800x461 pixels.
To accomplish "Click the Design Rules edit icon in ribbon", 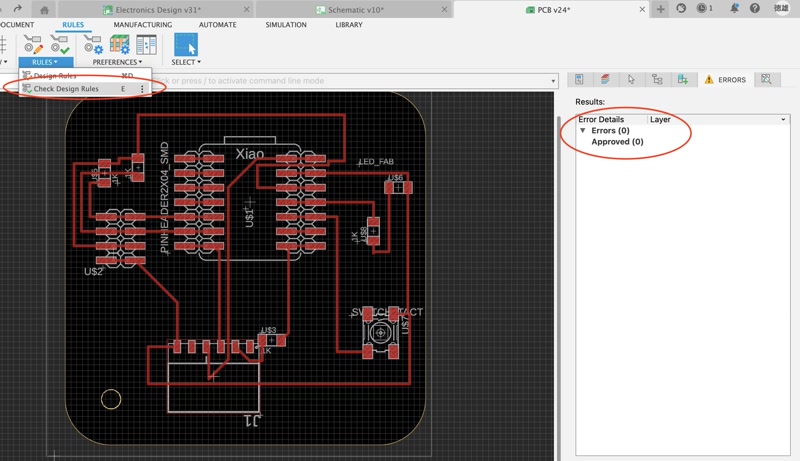I will coord(33,45).
